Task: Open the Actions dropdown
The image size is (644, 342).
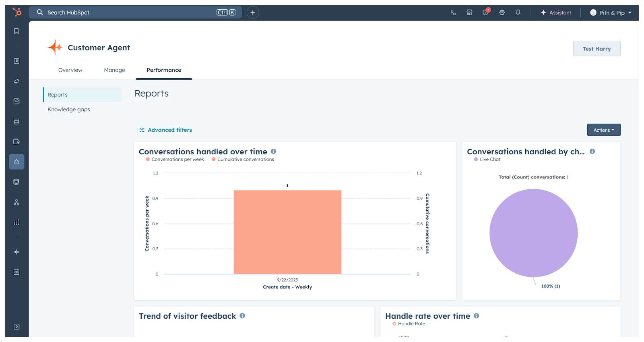Action: point(604,130)
